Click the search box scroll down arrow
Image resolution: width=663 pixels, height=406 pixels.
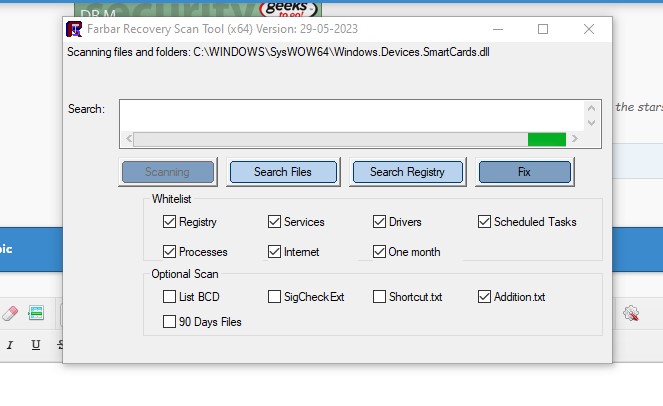tap(592, 123)
